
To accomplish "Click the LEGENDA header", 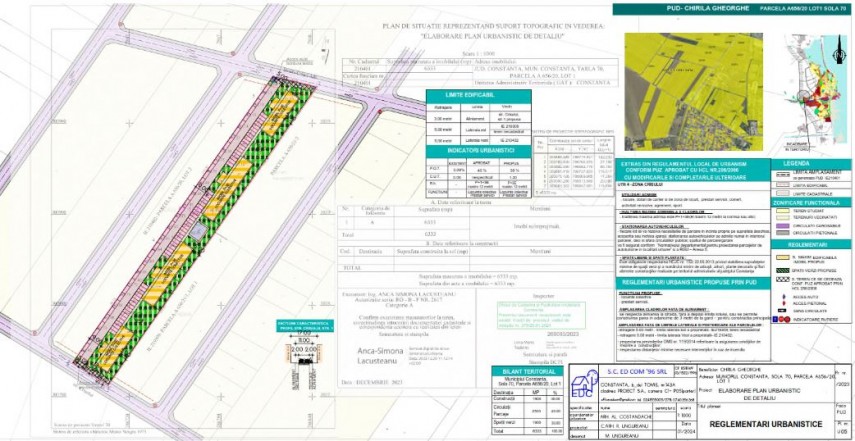I will pos(811,163).
